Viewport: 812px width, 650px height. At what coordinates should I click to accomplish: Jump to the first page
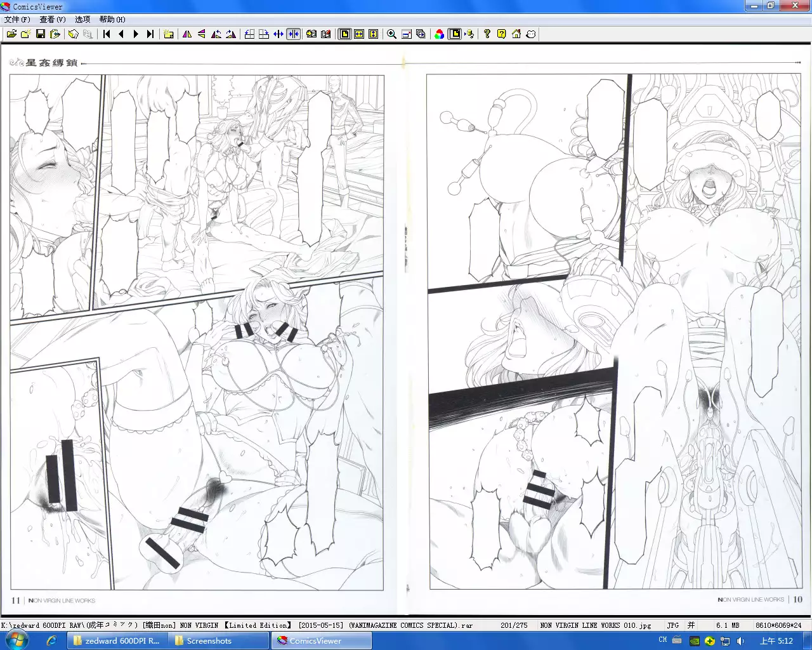107,34
